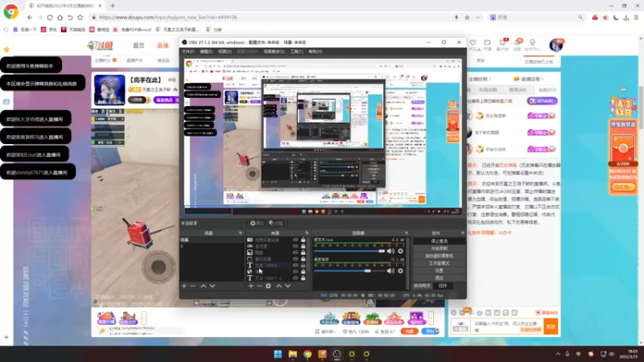Open a new browser tab
This screenshot has width=644, height=362.
(113, 6)
